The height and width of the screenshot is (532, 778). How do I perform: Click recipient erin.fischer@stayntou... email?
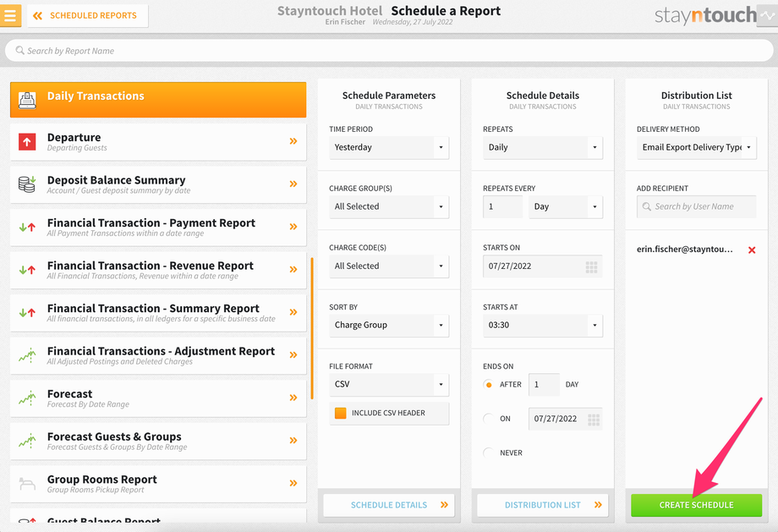(685, 250)
